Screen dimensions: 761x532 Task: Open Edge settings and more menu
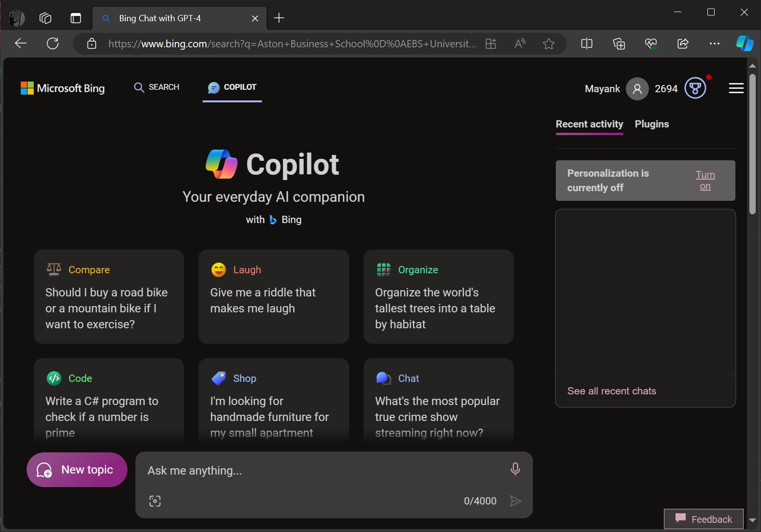[715, 44]
